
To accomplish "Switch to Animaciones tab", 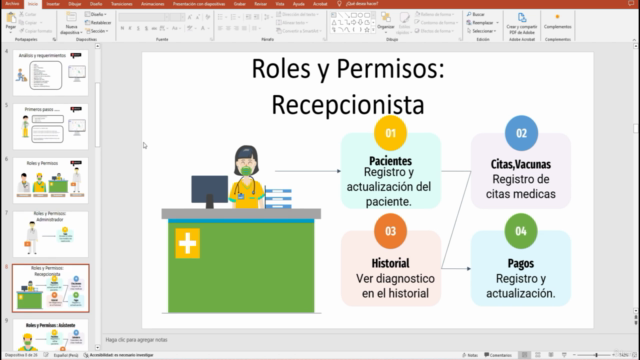I will pos(153,4).
